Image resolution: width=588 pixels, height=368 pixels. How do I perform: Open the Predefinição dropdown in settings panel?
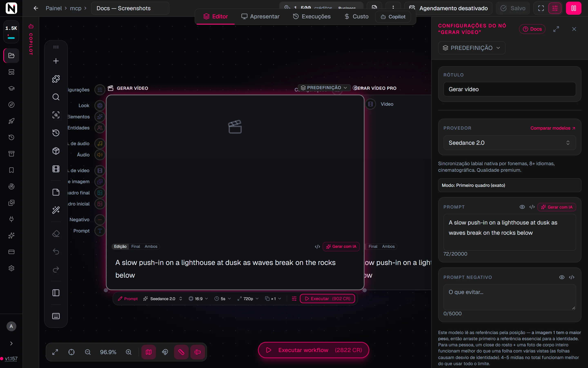coord(472,48)
